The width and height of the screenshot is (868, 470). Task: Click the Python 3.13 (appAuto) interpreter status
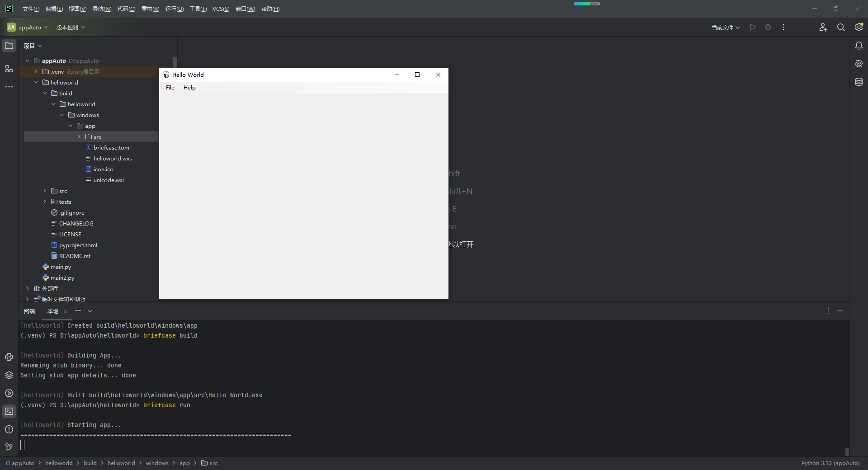(830, 463)
